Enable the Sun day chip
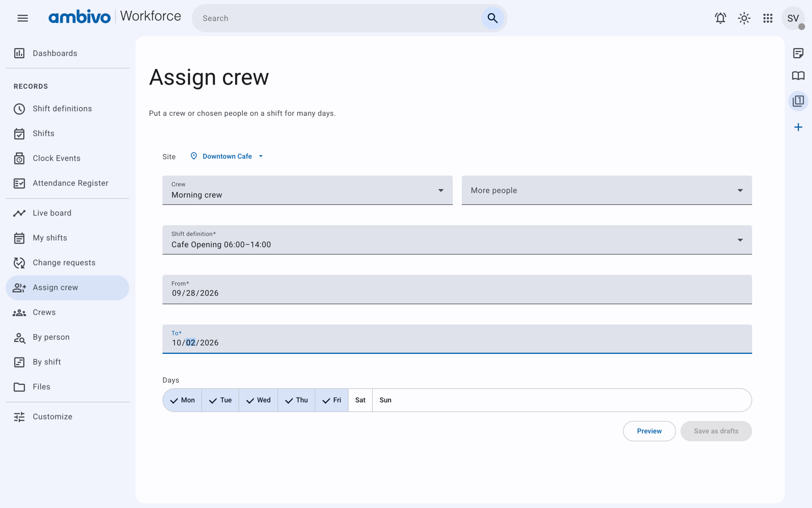Viewport: 812px width, 508px height. (x=385, y=400)
